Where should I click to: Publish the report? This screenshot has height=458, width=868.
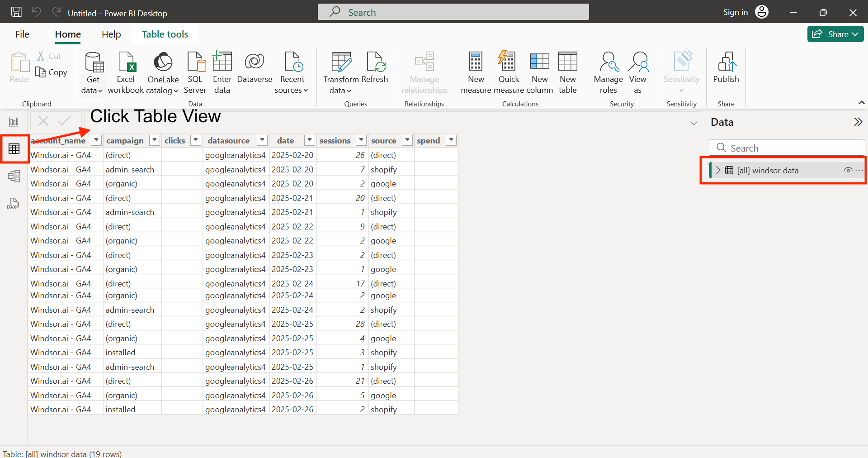726,68
